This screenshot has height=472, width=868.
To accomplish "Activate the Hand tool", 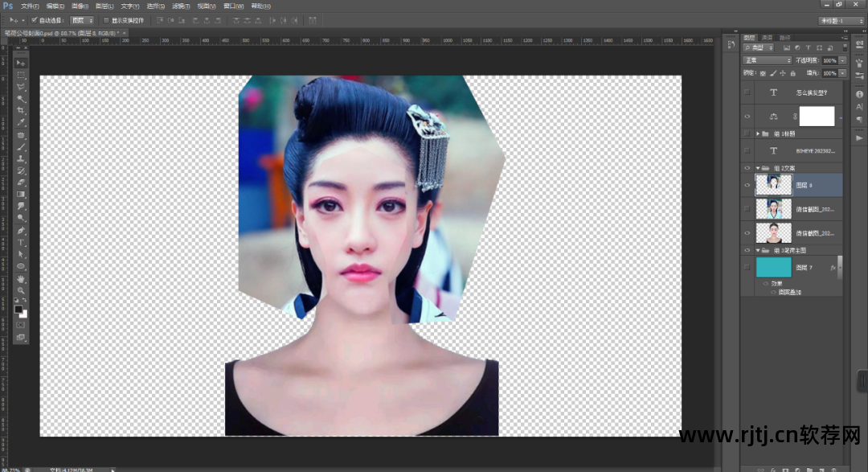I will tap(22, 279).
